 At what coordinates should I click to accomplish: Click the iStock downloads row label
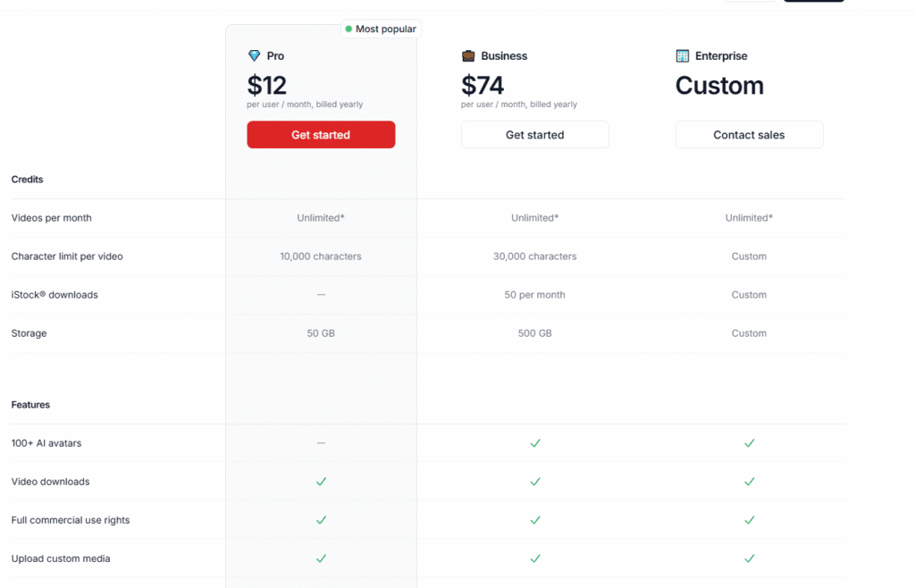55,295
